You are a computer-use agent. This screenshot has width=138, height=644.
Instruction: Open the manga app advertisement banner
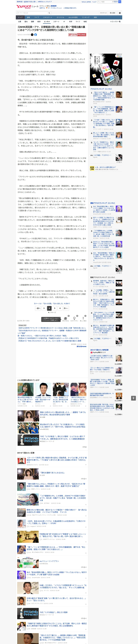point(106,70)
